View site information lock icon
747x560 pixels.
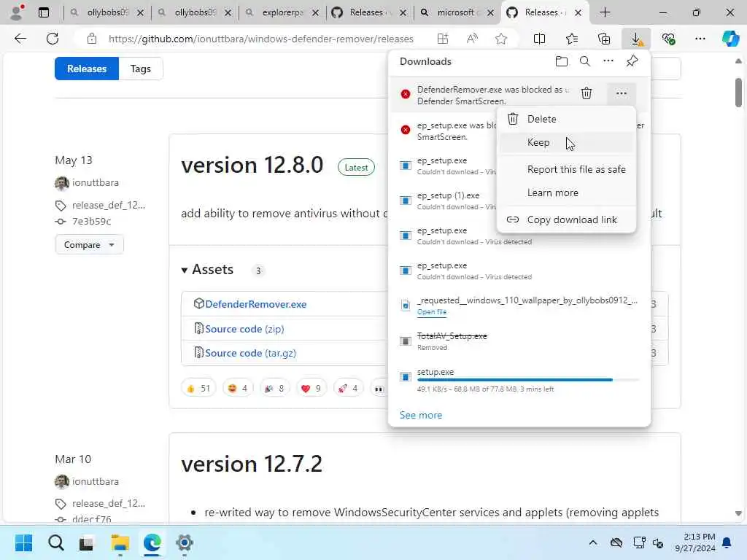coord(92,39)
